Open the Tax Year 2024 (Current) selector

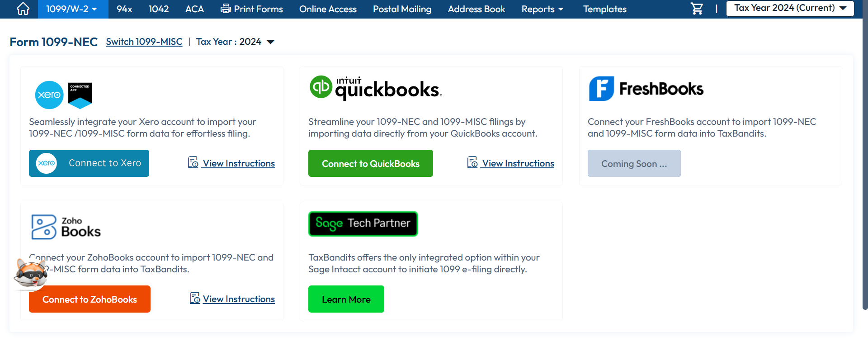click(x=790, y=8)
